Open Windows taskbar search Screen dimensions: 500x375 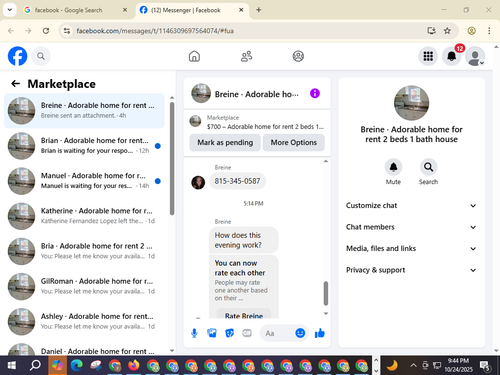[x=35, y=365]
